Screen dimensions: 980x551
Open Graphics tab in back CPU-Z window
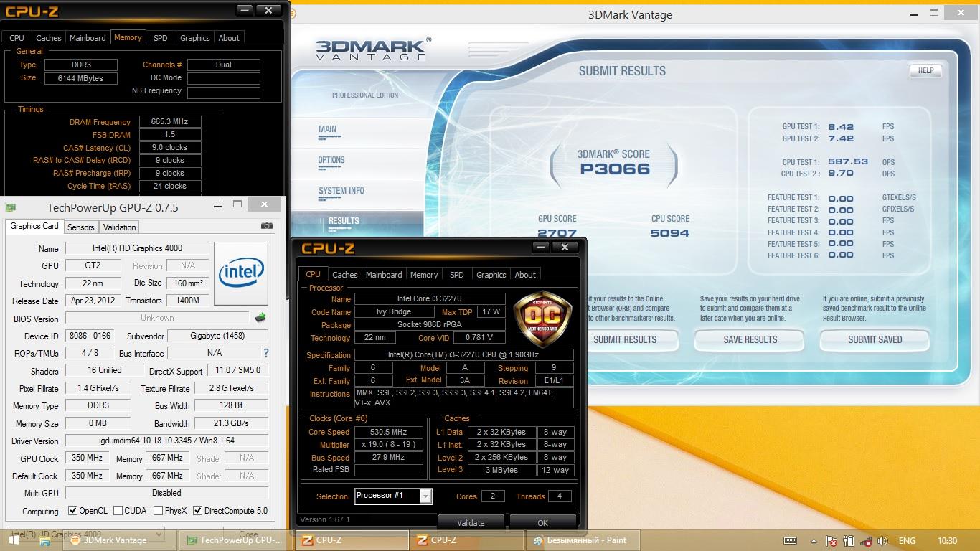pyautogui.click(x=195, y=38)
